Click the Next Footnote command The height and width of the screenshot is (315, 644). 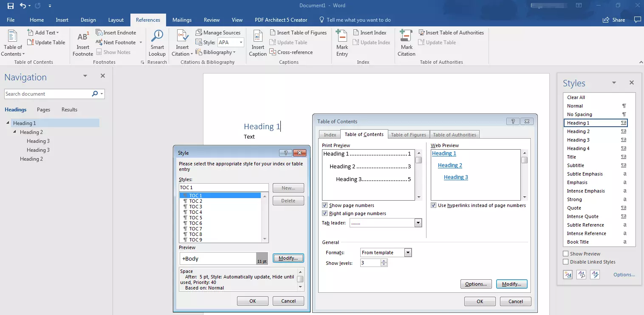click(x=116, y=42)
